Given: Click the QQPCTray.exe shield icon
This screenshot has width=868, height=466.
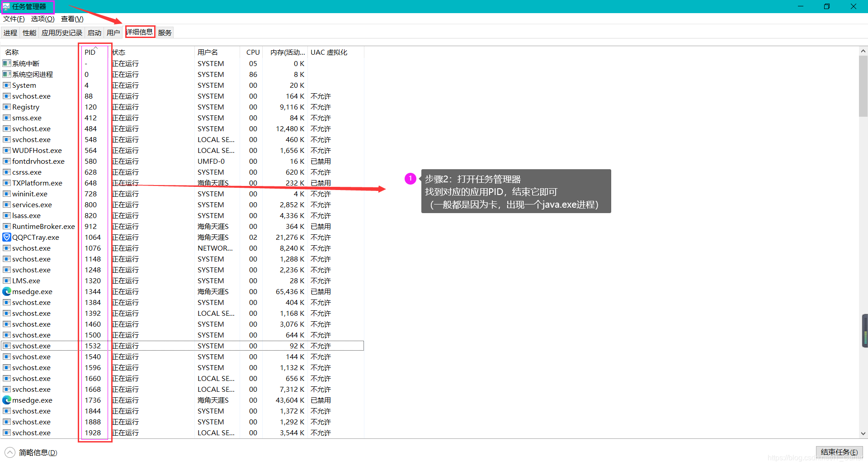Looking at the screenshot, I should coord(7,237).
